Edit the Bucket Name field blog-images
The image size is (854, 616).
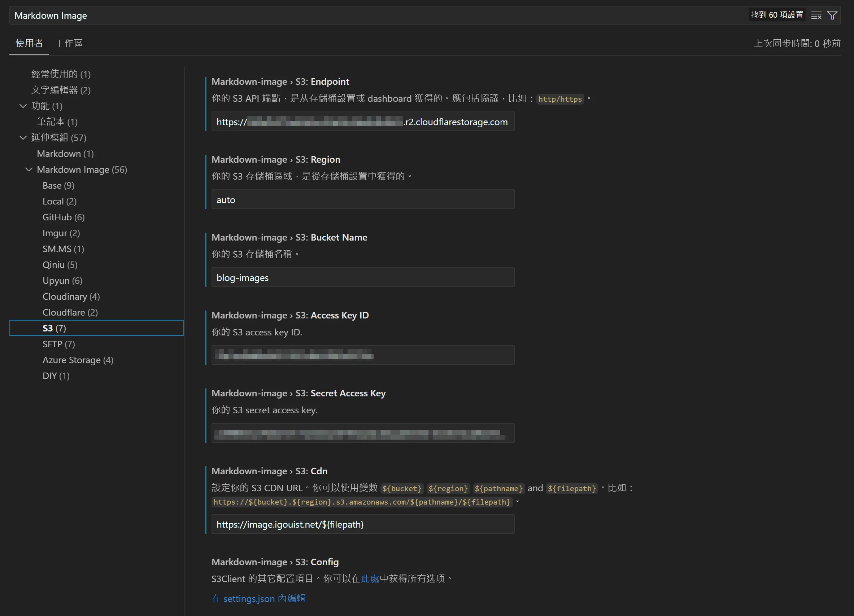tap(363, 277)
